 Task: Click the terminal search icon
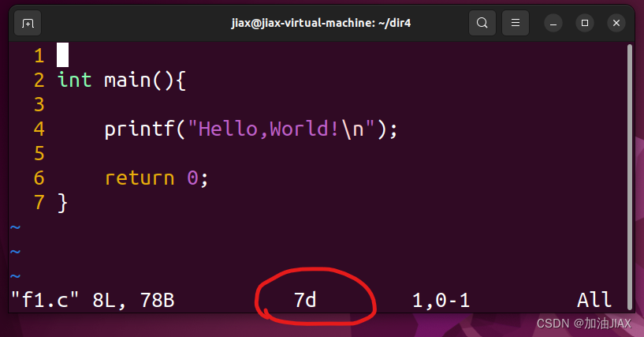coord(482,23)
